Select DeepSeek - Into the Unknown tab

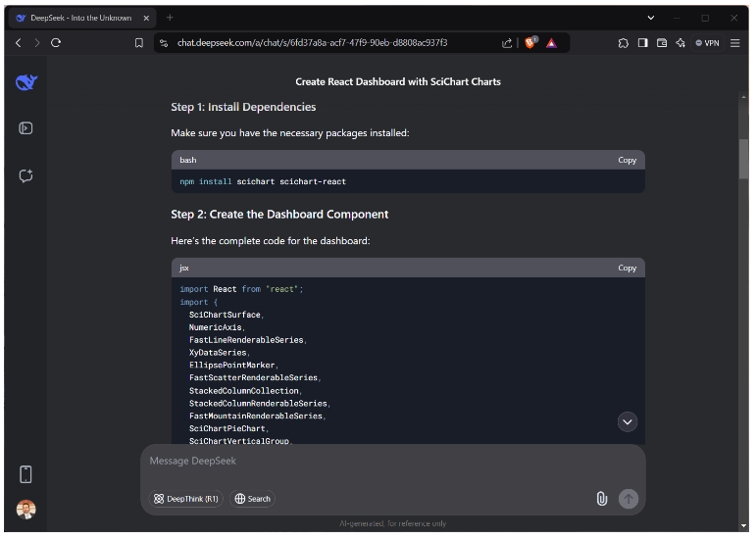[81, 18]
